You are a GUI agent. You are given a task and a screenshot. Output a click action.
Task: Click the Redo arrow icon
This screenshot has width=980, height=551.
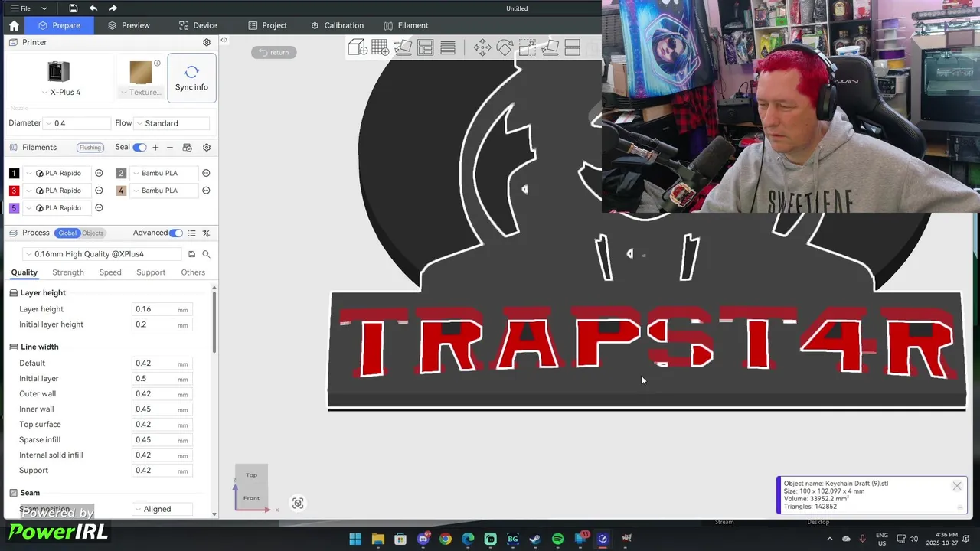click(113, 8)
